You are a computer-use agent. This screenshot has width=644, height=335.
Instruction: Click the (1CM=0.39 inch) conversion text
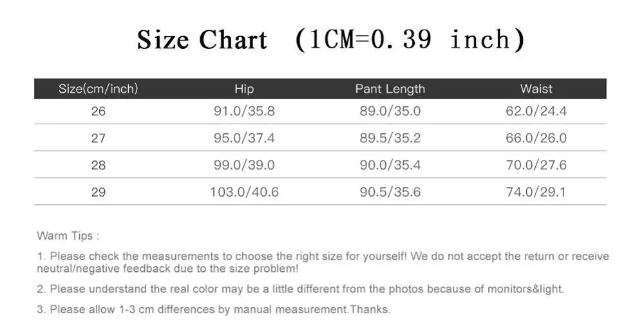coord(410,40)
